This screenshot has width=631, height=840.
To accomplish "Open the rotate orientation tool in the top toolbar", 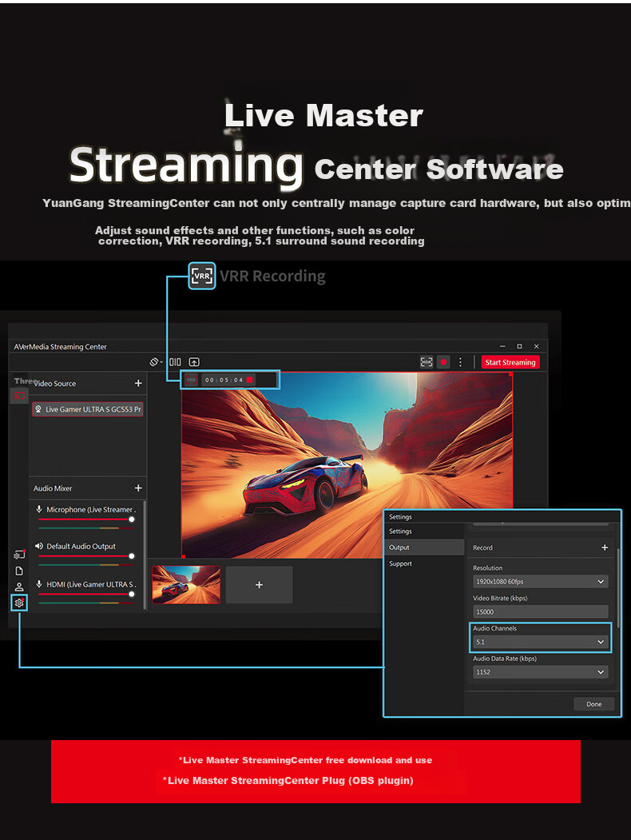I will (156, 362).
